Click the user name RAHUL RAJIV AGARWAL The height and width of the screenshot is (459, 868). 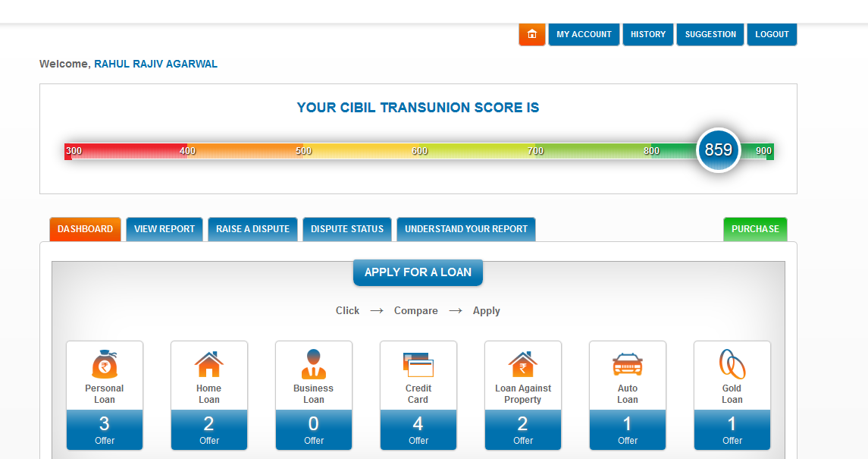point(155,64)
